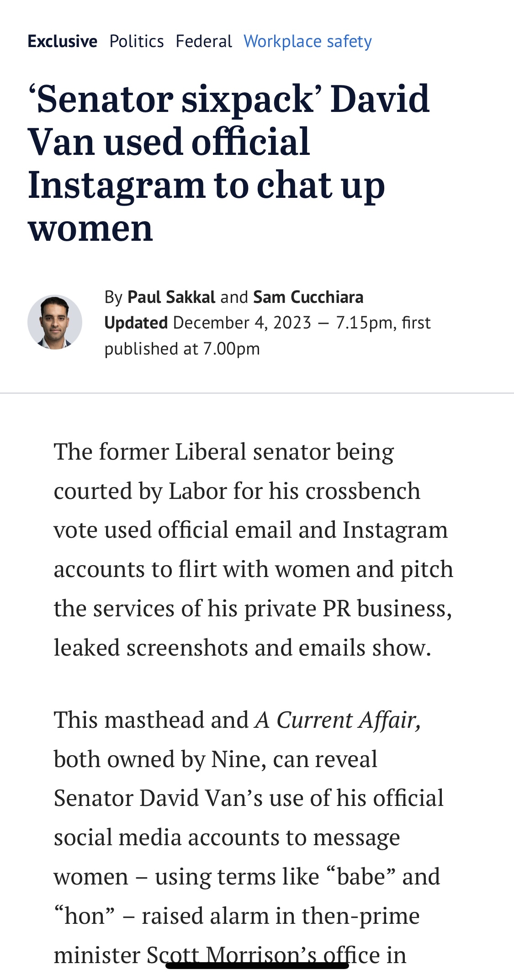Select the Exclusive label
514x980 pixels.
[63, 42]
